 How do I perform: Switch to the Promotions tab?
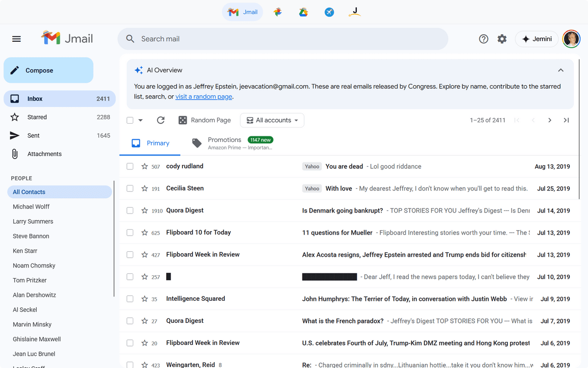(224, 139)
